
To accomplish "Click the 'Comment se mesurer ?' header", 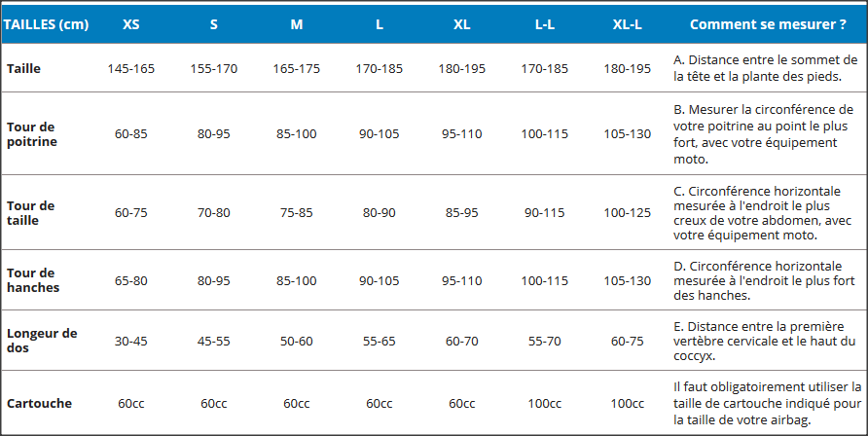I will [768, 25].
